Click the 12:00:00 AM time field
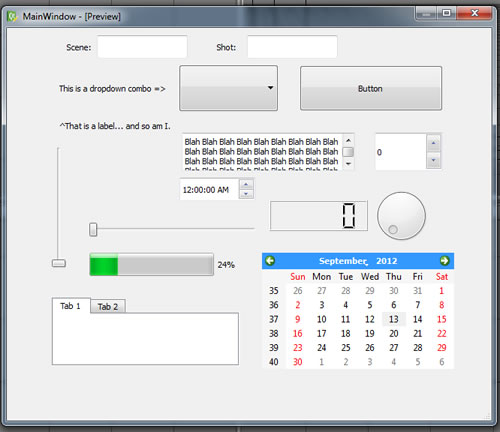This screenshot has width=500, height=432. tap(209, 190)
